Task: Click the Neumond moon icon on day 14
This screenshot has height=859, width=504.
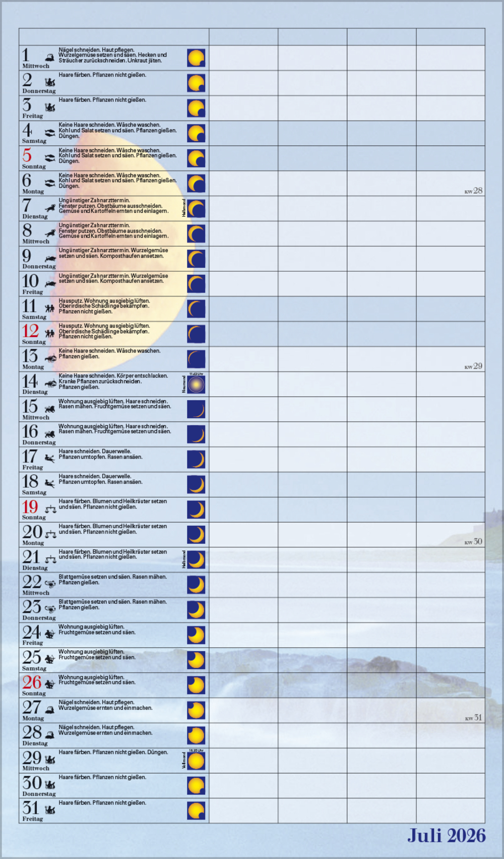Action: [x=197, y=385]
